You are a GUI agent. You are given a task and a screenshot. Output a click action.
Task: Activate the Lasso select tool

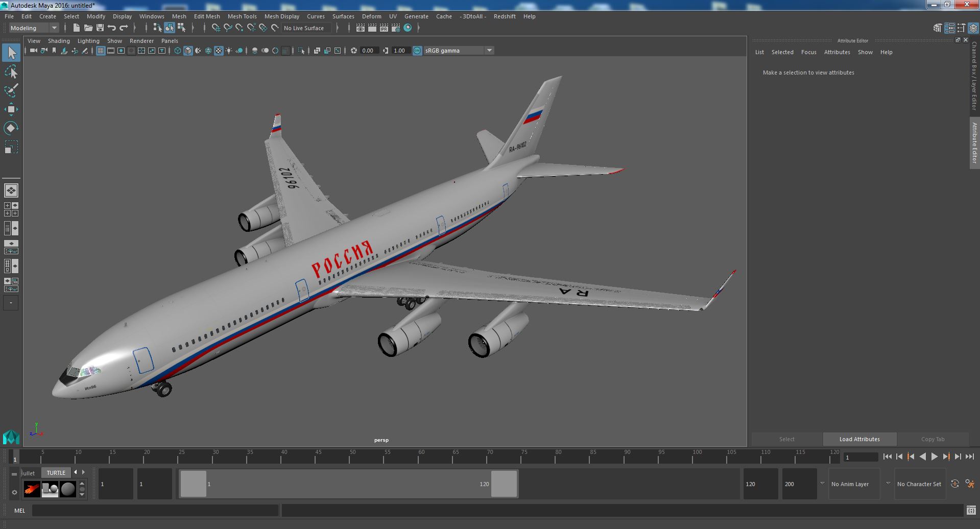coord(11,72)
